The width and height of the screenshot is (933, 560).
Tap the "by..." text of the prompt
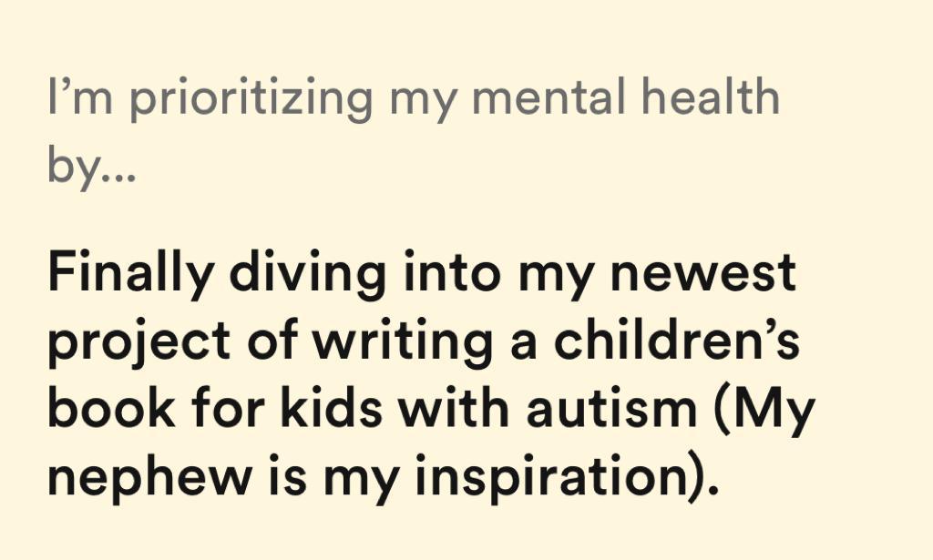(90, 168)
